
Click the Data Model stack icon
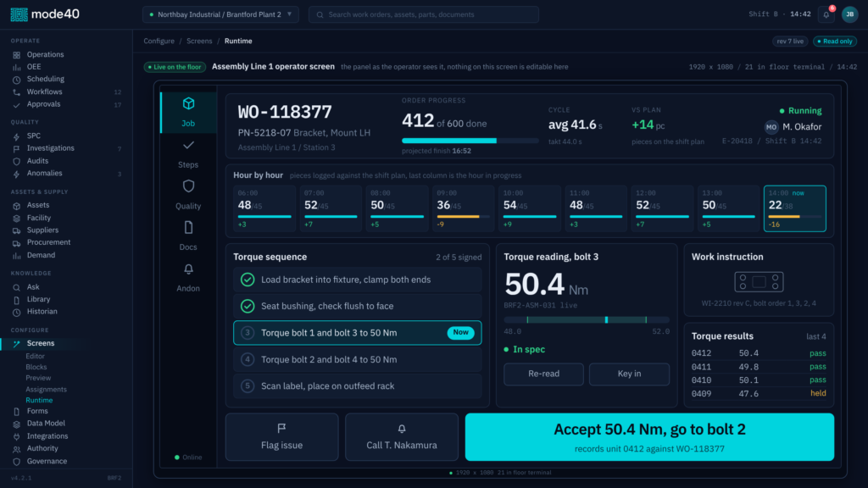(x=17, y=424)
